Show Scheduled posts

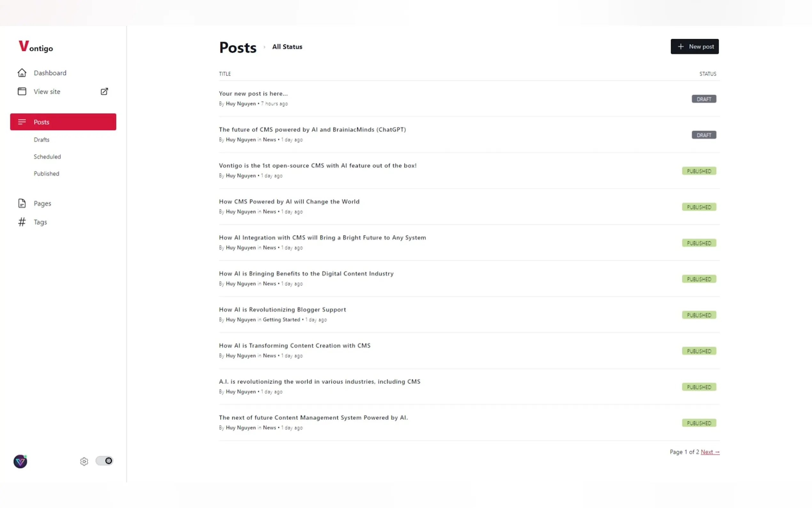[x=47, y=156]
